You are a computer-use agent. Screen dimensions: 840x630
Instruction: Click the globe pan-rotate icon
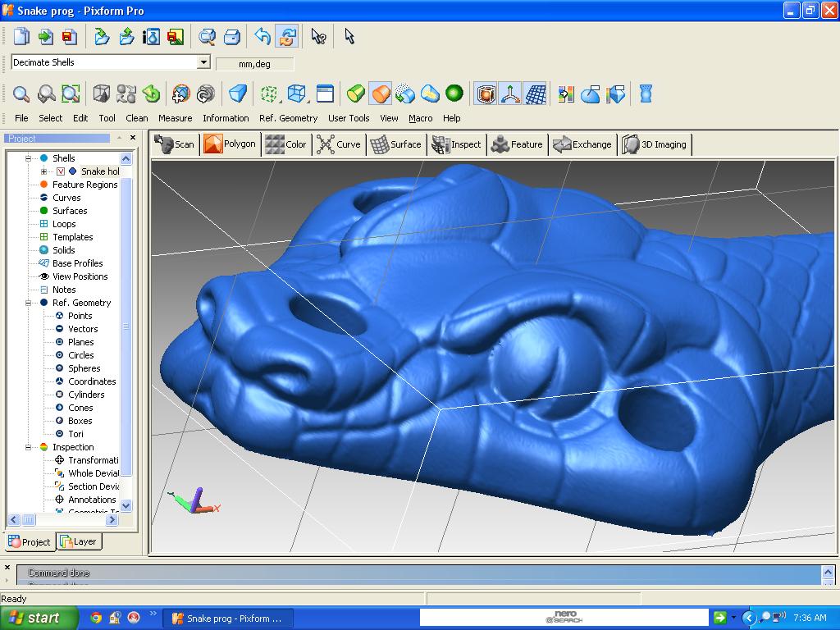click(x=181, y=94)
